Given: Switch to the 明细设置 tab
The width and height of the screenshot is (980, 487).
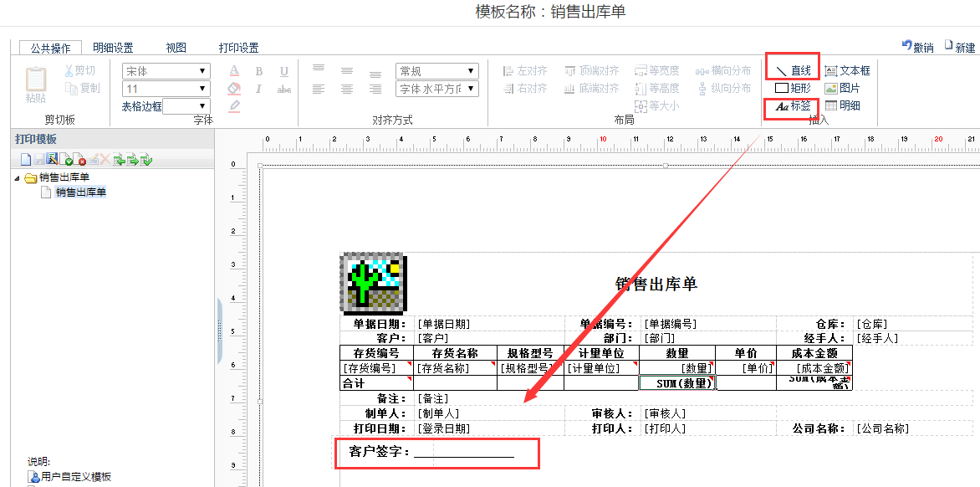Looking at the screenshot, I should click(x=113, y=48).
